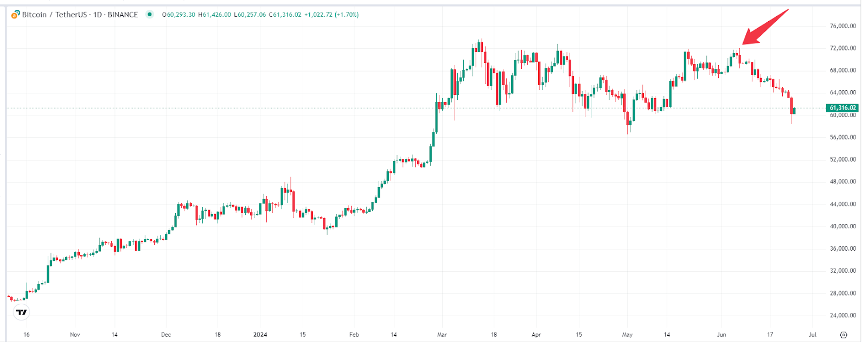Click the Bitcoin / TetherUS symbol title

54,15
